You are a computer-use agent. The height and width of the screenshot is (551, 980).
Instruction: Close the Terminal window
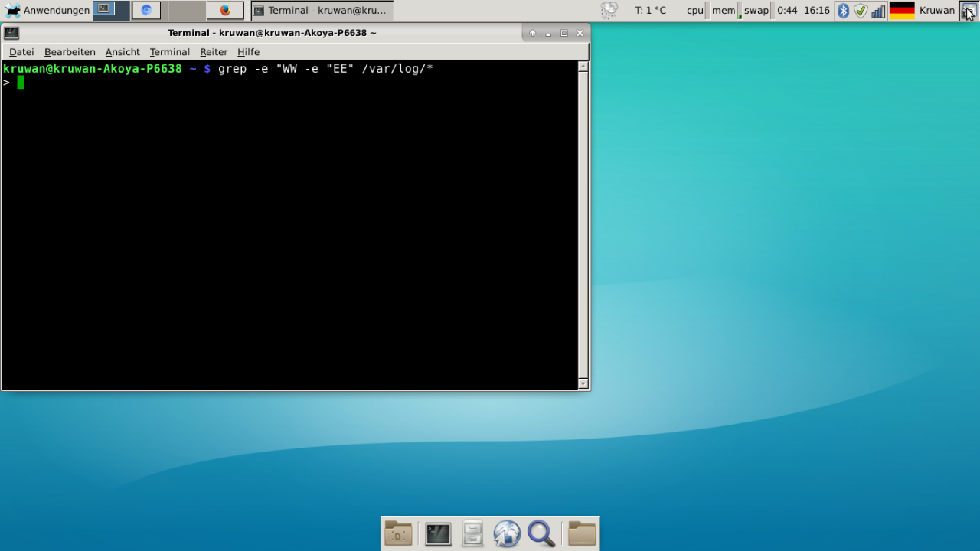(580, 33)
